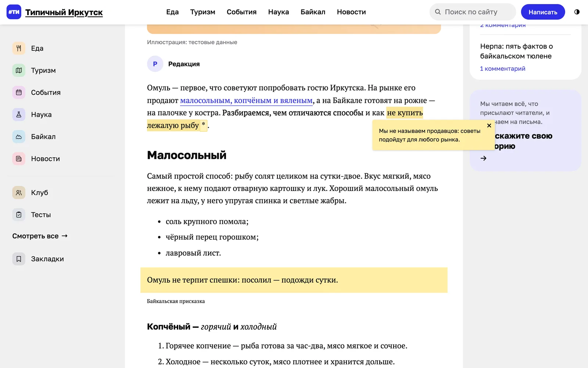Image resolution: width=588 pixels, height=368 pixels.
Task: Click the лавровый лист list item
Action: click(x=193, y=253)
